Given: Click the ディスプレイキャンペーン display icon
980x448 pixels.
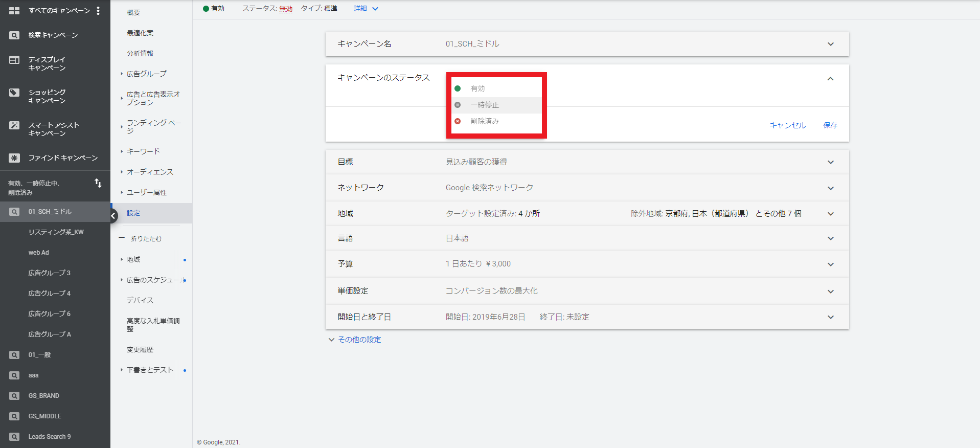Looking at the screenshot, I should click(14, 60).
